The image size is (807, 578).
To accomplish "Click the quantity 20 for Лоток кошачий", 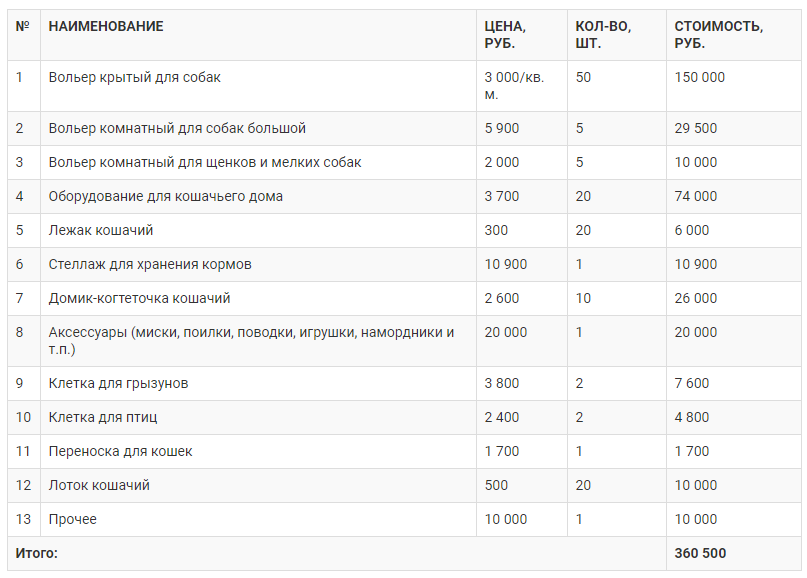I will point(583,485).
